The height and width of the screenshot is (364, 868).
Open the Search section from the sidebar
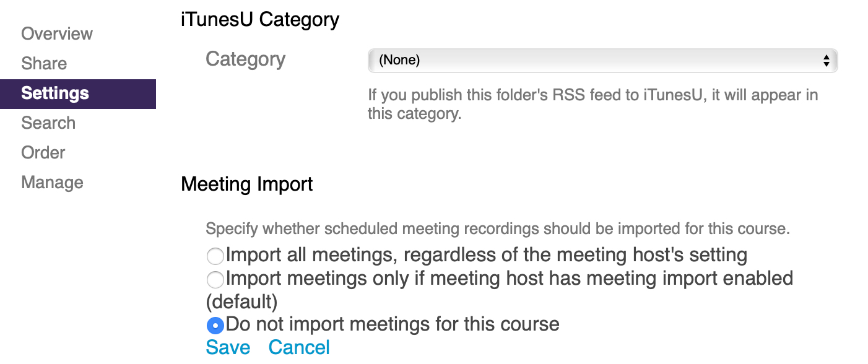(x=48, y=123)
